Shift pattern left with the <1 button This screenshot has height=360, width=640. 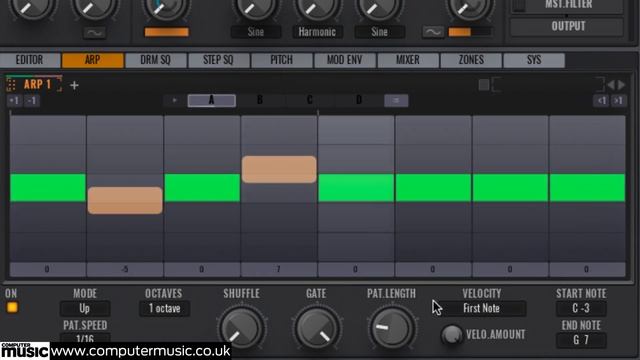(x=602, y=101)
